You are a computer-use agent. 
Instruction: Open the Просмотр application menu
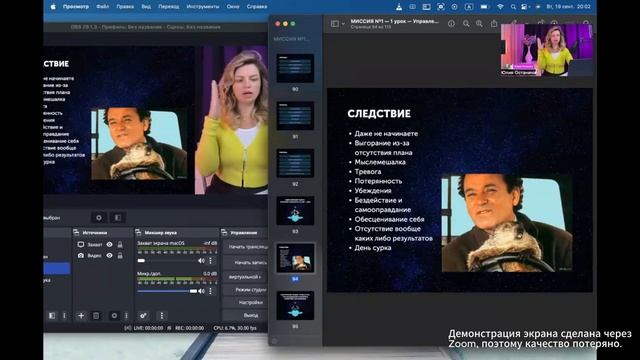[76, 7]
